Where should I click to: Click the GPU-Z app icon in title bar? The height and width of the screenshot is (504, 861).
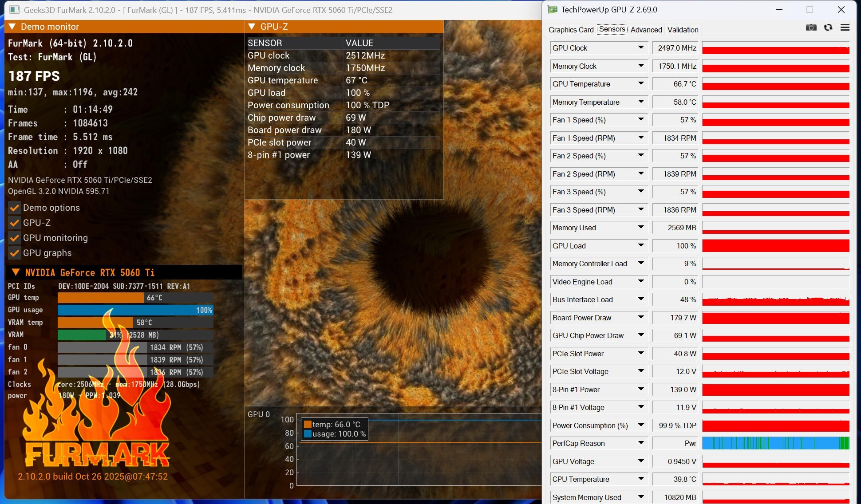553,10
